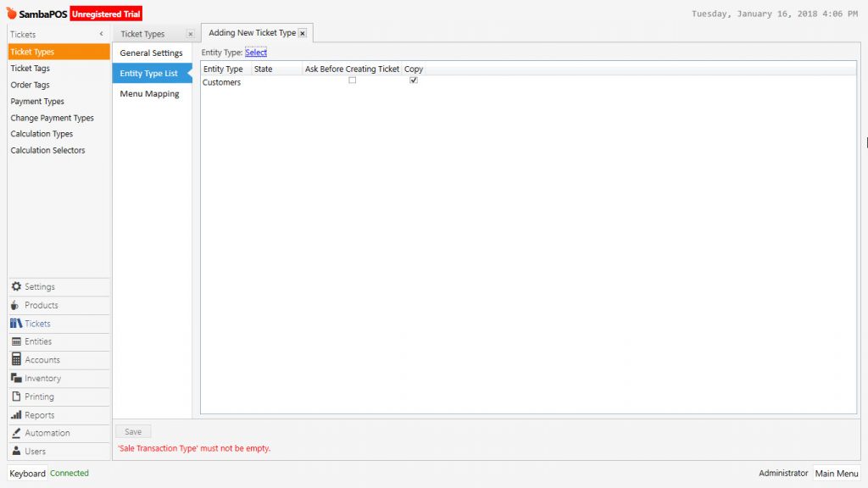Enable Ask Before Creating Ticket for Customers
Viewport: 868px width, 488px height.
point(352,80)
